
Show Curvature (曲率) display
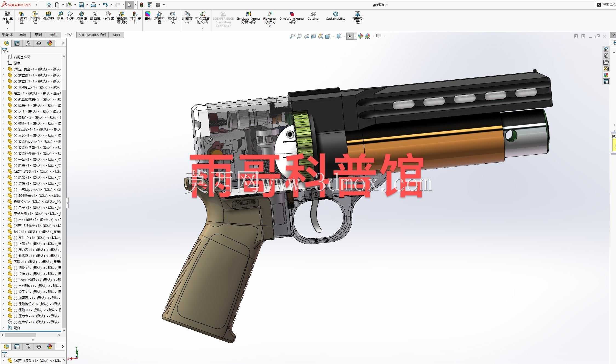point(148,16)
